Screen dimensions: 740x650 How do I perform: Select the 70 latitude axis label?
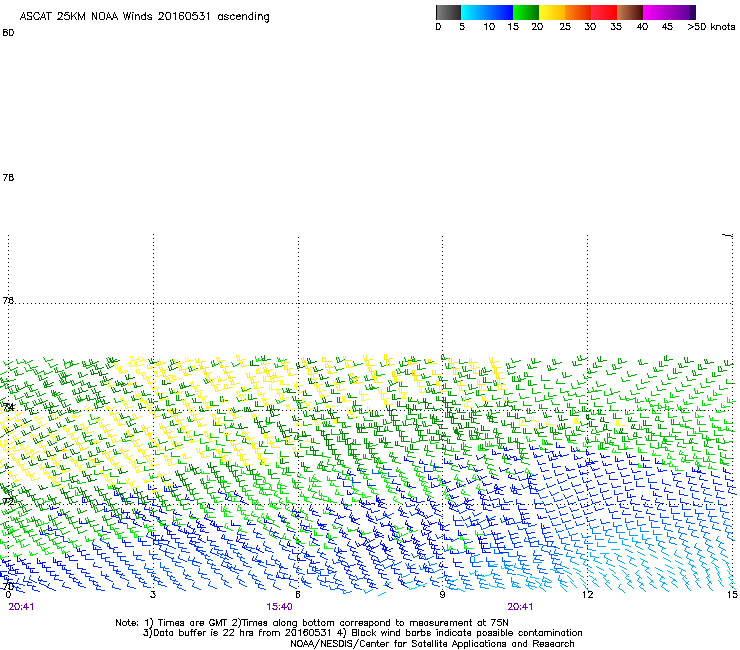[8, 587]
